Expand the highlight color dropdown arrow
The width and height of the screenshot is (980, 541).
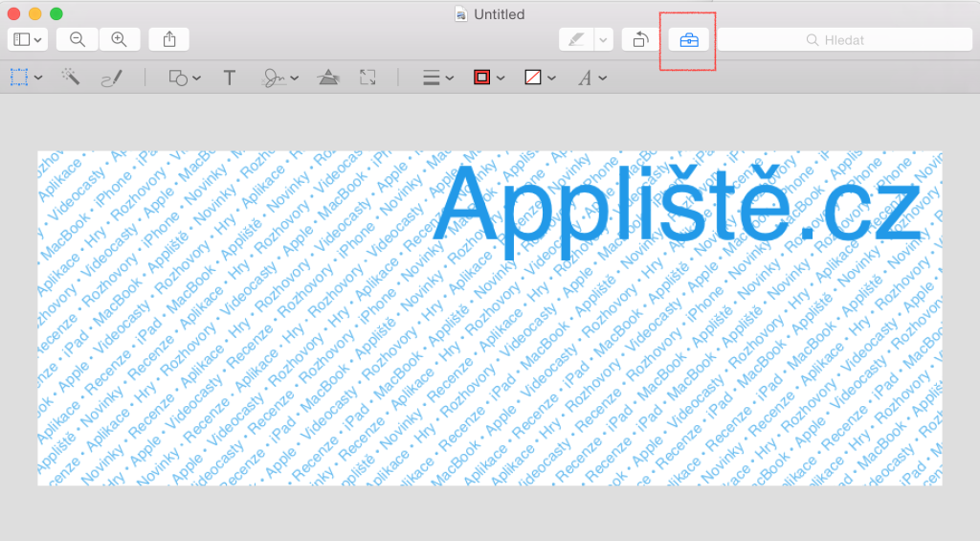(x=603, y=40)
